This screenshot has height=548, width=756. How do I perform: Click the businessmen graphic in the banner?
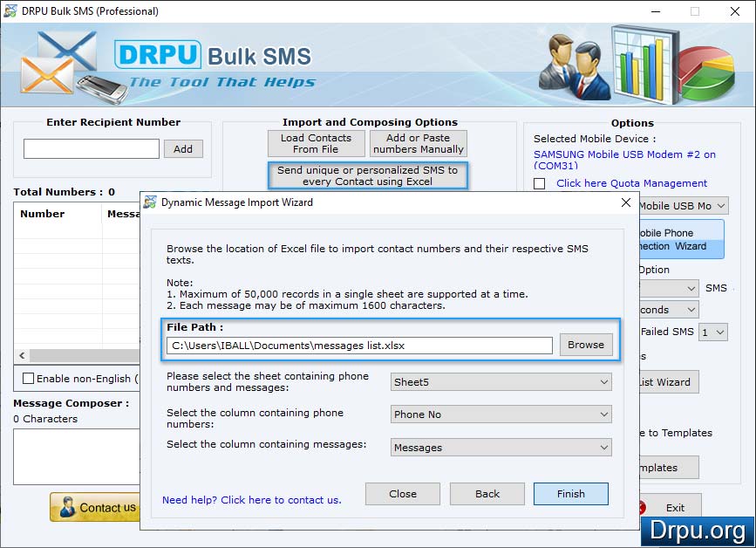[x=574, y=66]
